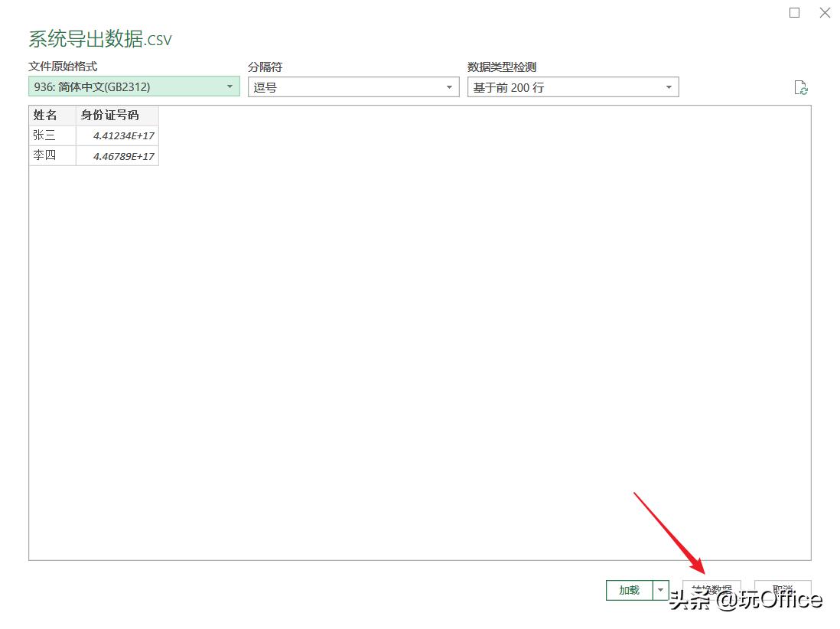
Task: Click the 系统导出数据.csv title
Action: point(101,37)
